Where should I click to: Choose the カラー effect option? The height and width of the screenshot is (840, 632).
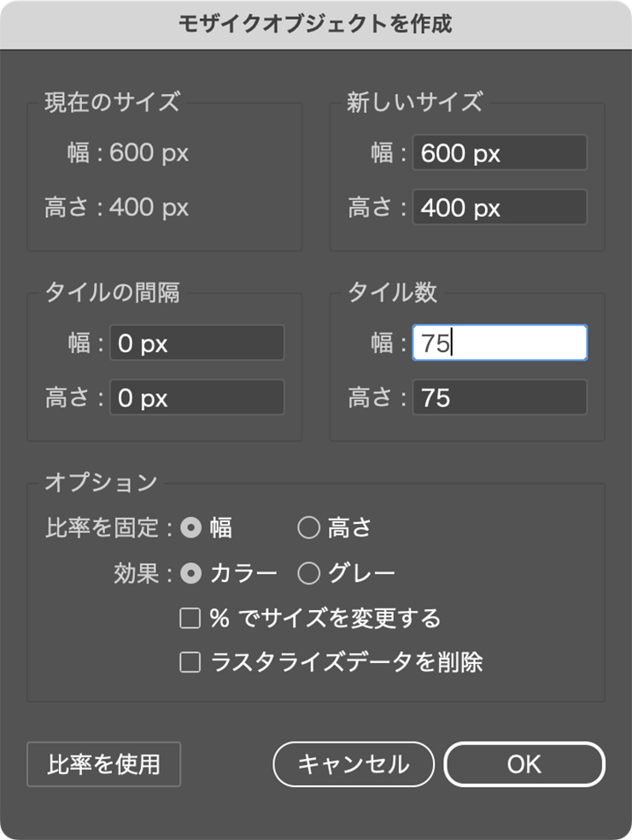[191, 573]
